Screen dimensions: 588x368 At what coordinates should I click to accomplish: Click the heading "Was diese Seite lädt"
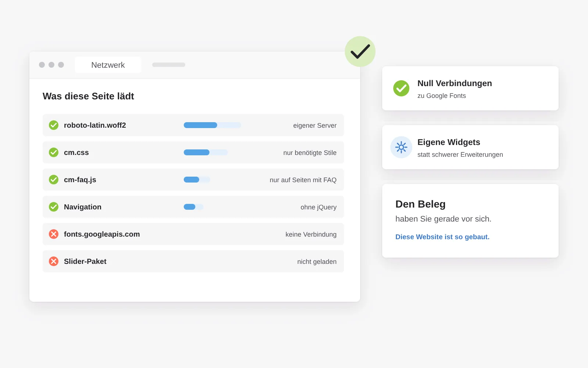pyautogui.click(x=88, y=96)
